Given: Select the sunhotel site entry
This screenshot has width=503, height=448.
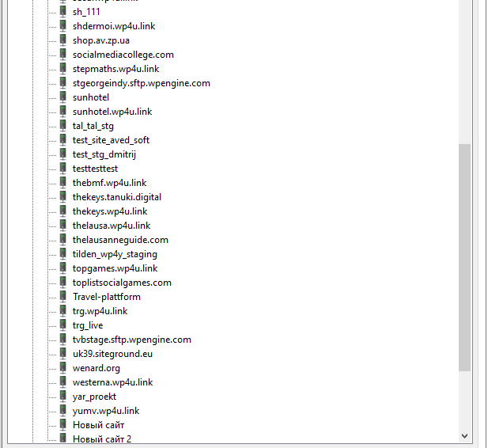Looking at the screenshot, I should 91,97.
